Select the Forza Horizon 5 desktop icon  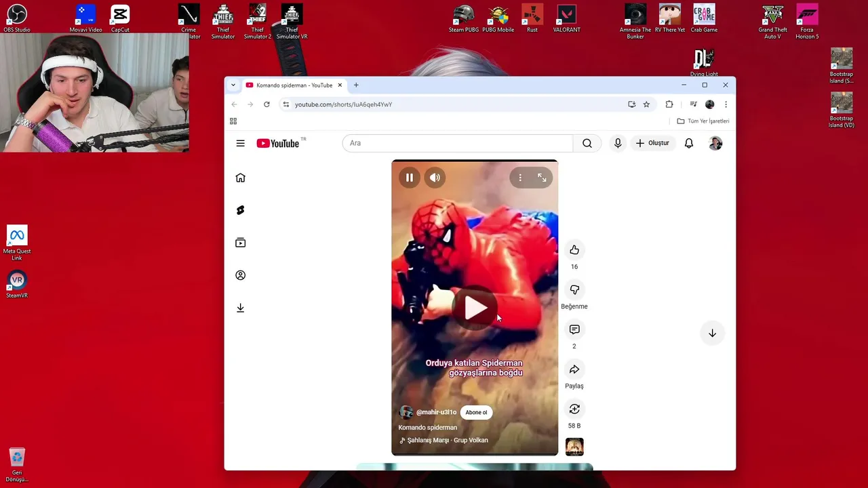pos(807,22)
